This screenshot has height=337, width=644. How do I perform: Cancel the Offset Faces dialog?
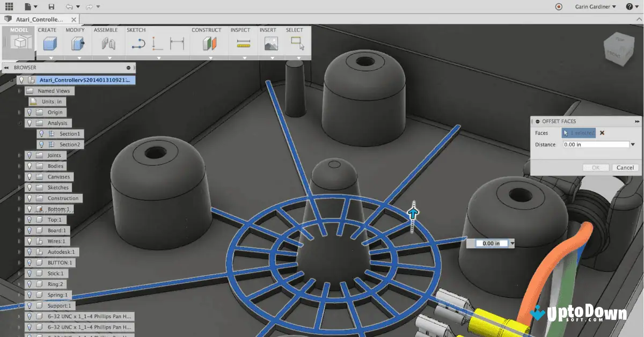(x=625, y=167)
